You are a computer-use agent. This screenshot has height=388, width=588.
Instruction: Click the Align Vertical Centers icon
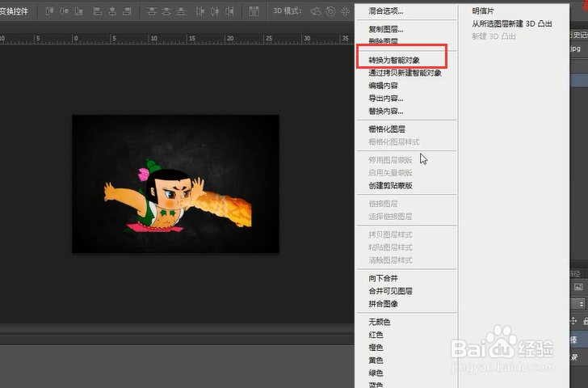(x=64, y=11)
